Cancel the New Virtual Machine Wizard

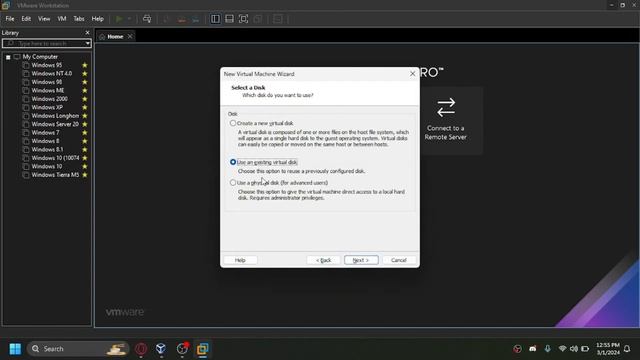coord(399,260)
